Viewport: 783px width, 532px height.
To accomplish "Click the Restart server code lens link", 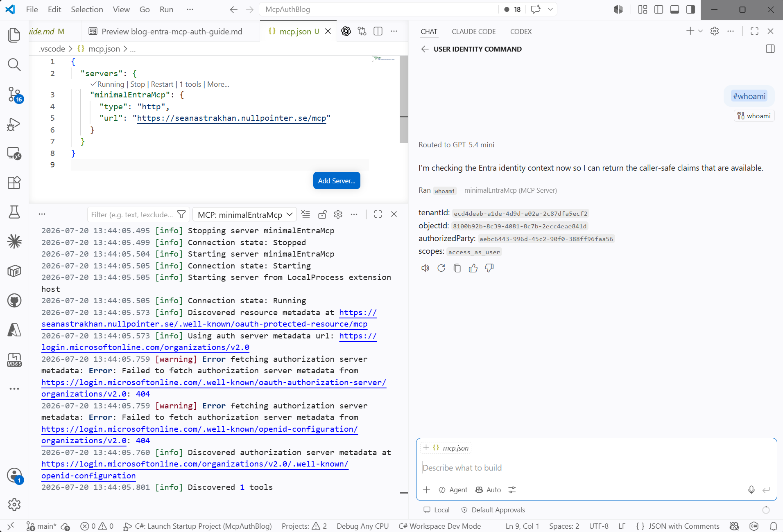I will (x=162, y=84).
